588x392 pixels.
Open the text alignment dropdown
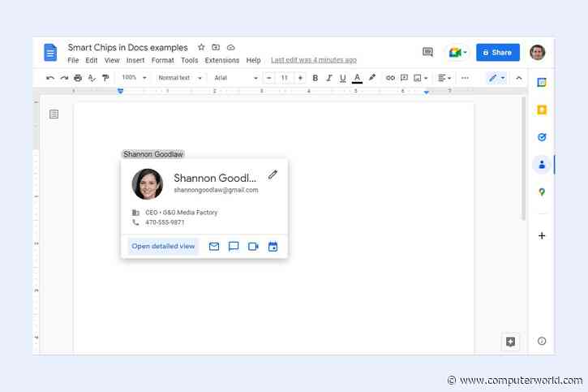(x=444, y=78)
